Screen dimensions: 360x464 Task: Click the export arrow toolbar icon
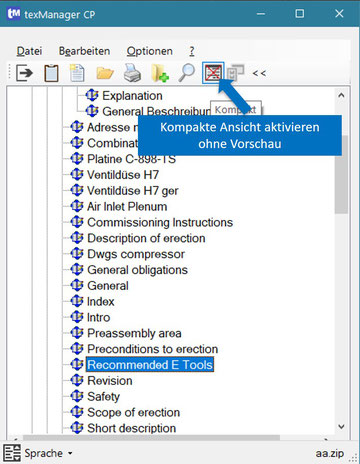tap(25, 73)
